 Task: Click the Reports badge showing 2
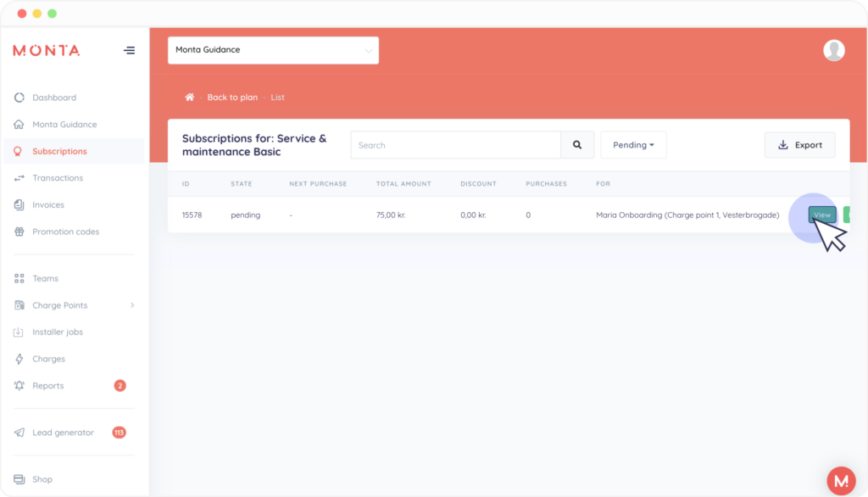point(120,386)
